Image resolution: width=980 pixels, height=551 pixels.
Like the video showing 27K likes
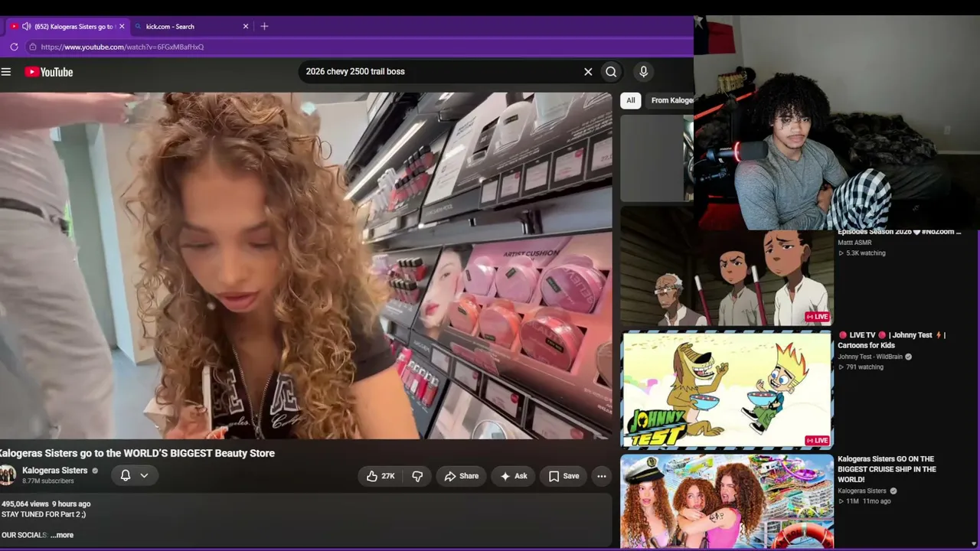point(381,476)
